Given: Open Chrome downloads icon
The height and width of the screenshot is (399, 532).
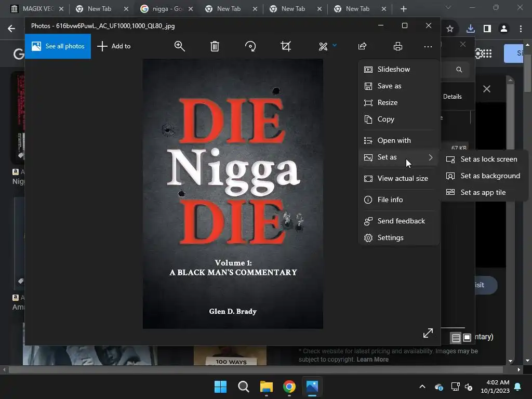Looking at the screenshot, I should click(471, 29).
